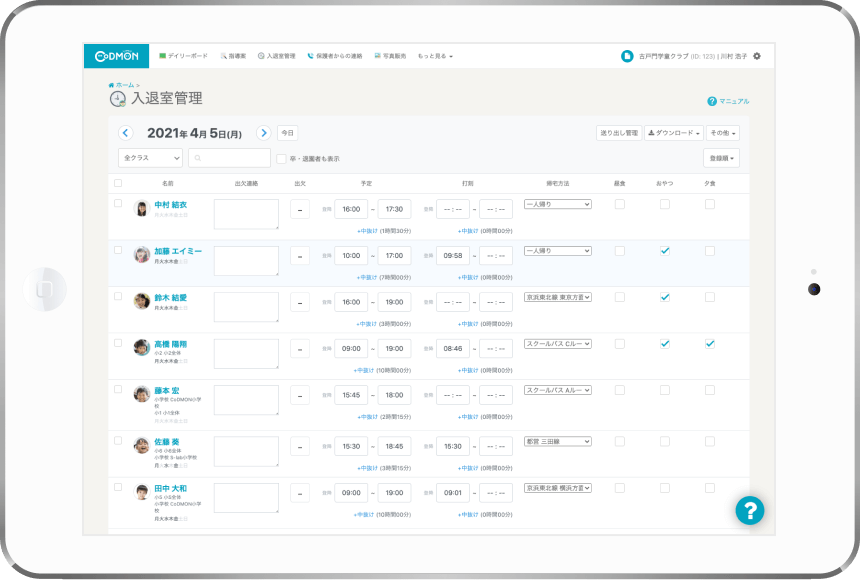Click the 今日 button

tap(287, 133)
